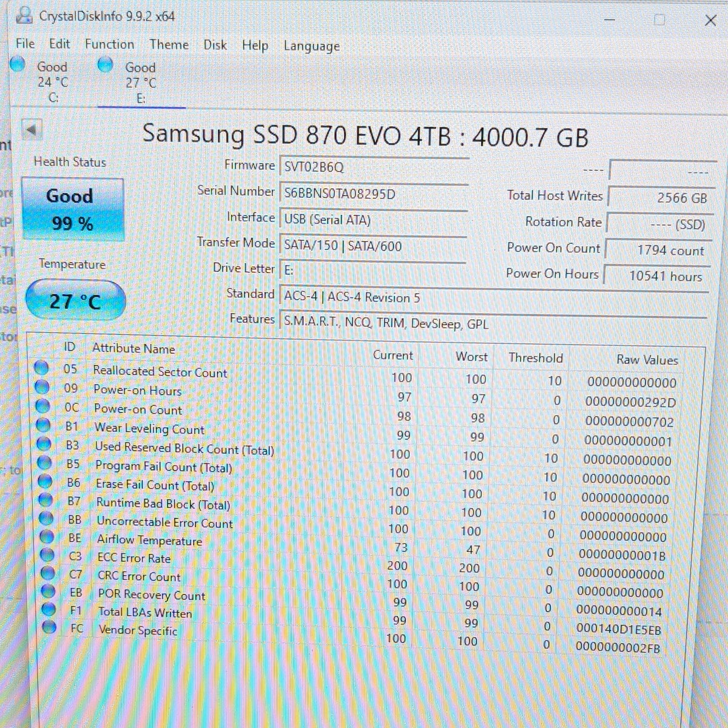Click the CrystalDiskInfo app icon in title bar
Viewport: 728px width, 728px height.
[25, 16]
